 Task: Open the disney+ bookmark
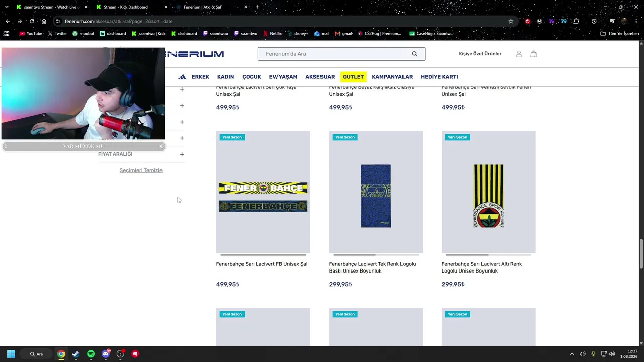[298, 34]
